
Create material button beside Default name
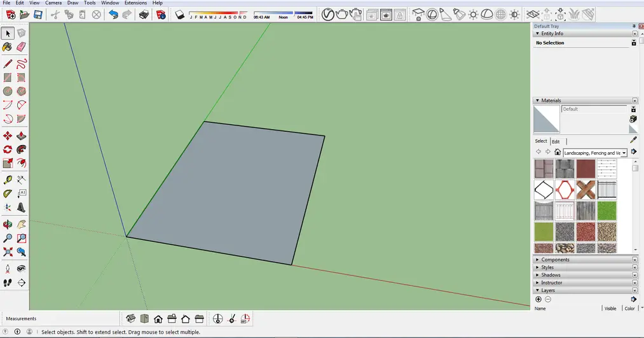633,119
